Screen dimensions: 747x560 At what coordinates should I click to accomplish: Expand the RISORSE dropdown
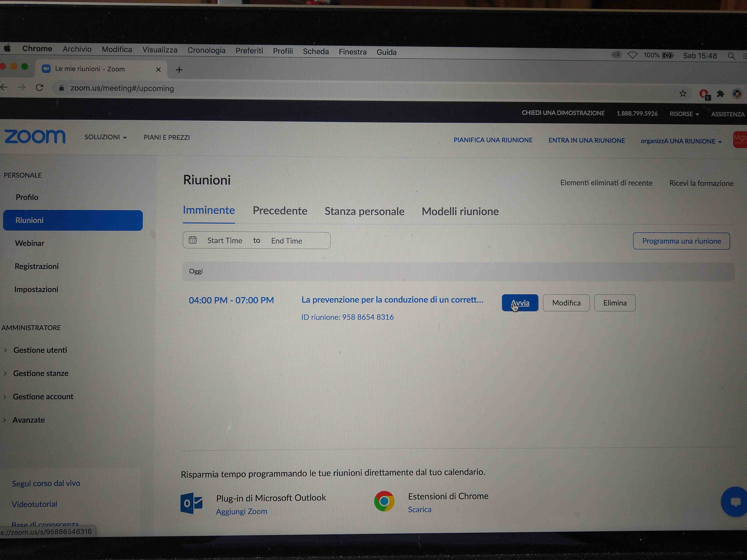click(x=684, y=114)
